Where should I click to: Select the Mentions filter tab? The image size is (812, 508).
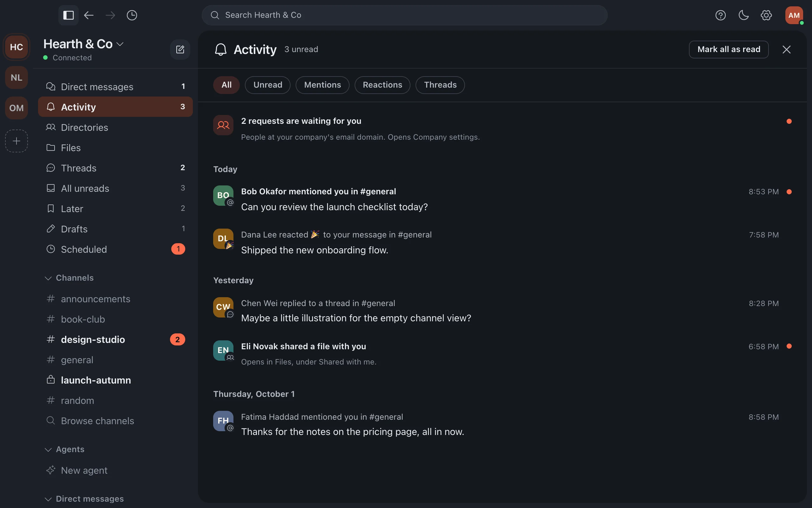323,85
